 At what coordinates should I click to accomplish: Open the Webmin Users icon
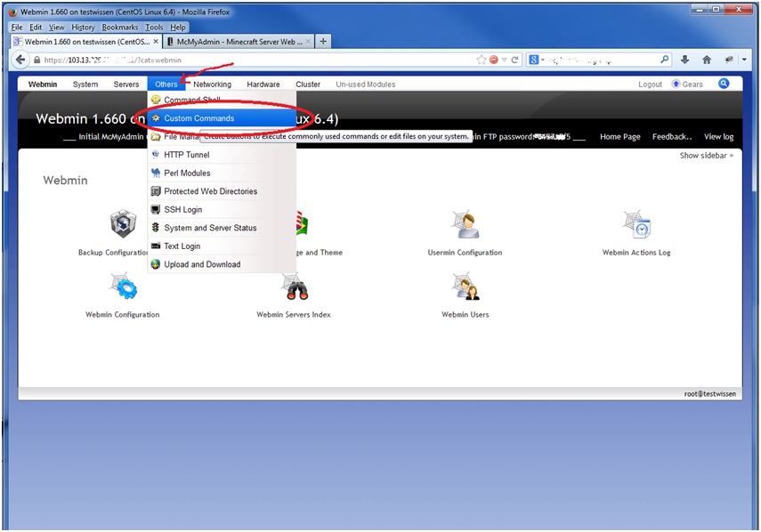(x=466, y=286)
